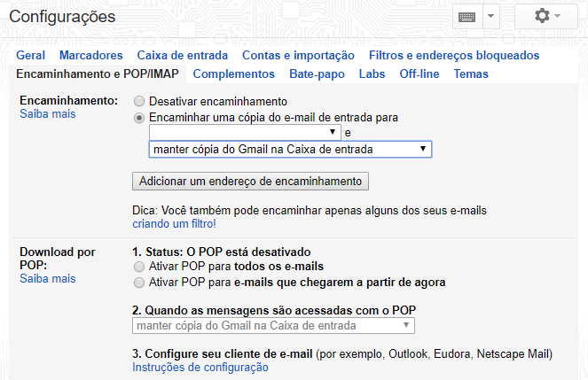Enable POP for e-mails arriving from now
Viewport: 588px width, 380px height.
[138, 283]
